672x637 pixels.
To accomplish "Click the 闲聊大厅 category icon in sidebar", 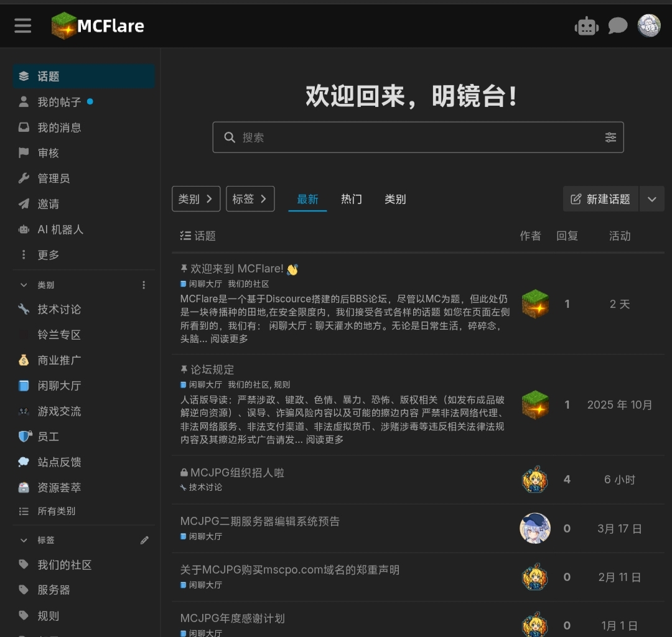I will [24, 386].
